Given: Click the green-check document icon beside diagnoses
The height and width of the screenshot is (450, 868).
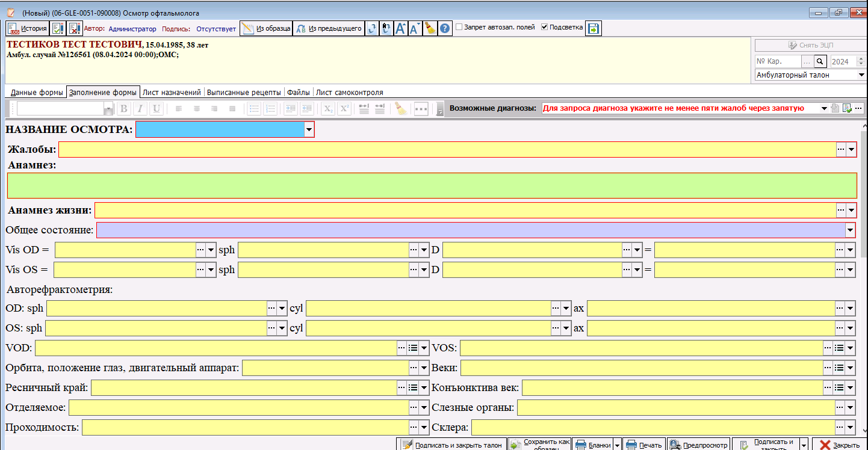Looking at the screenshot, I should [847, 108].
